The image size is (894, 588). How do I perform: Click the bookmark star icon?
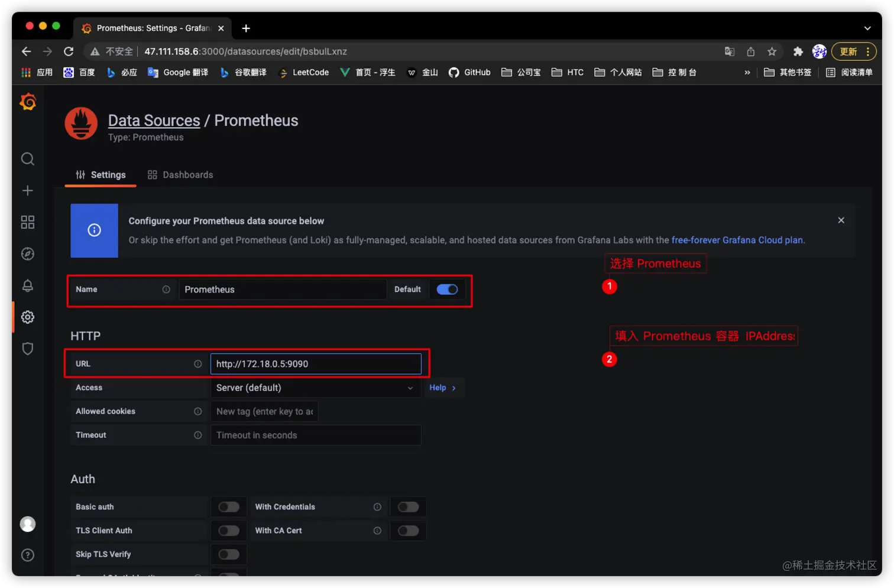click(772, 52)
